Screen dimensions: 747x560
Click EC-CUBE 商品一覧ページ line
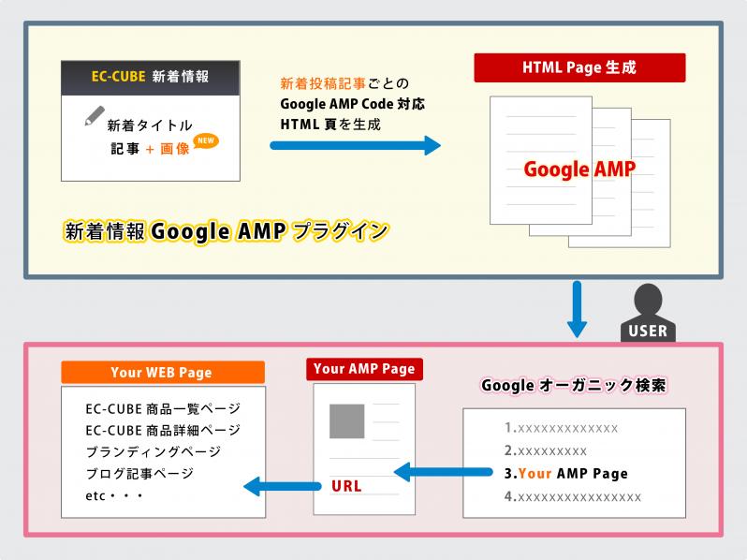tap(164, 409)
